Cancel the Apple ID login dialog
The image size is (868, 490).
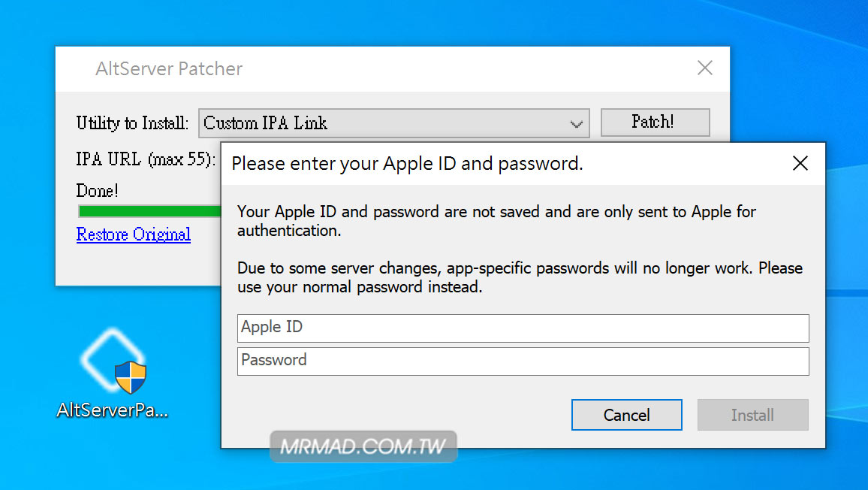click(627, 415)
